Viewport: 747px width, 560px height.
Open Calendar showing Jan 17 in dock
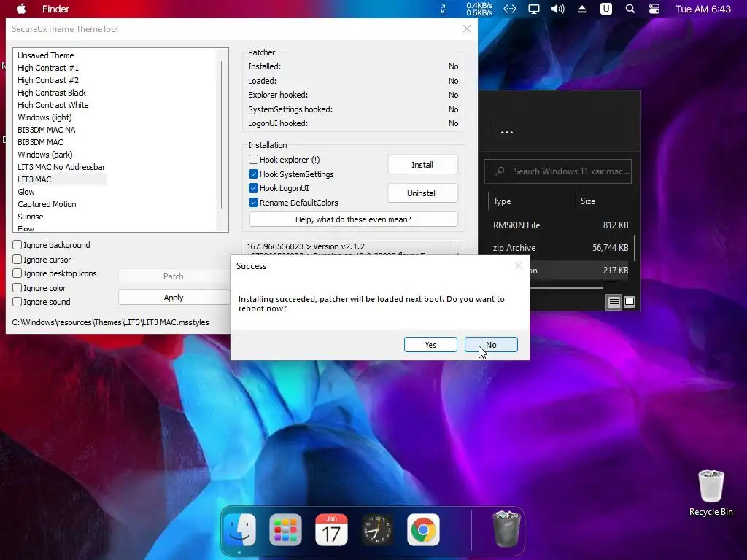click(x=331, y=529)
